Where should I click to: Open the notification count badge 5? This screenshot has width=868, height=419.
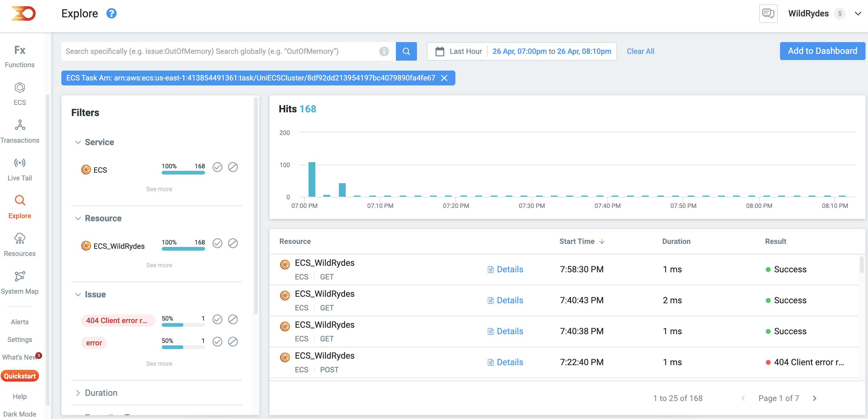coord(840,14)
